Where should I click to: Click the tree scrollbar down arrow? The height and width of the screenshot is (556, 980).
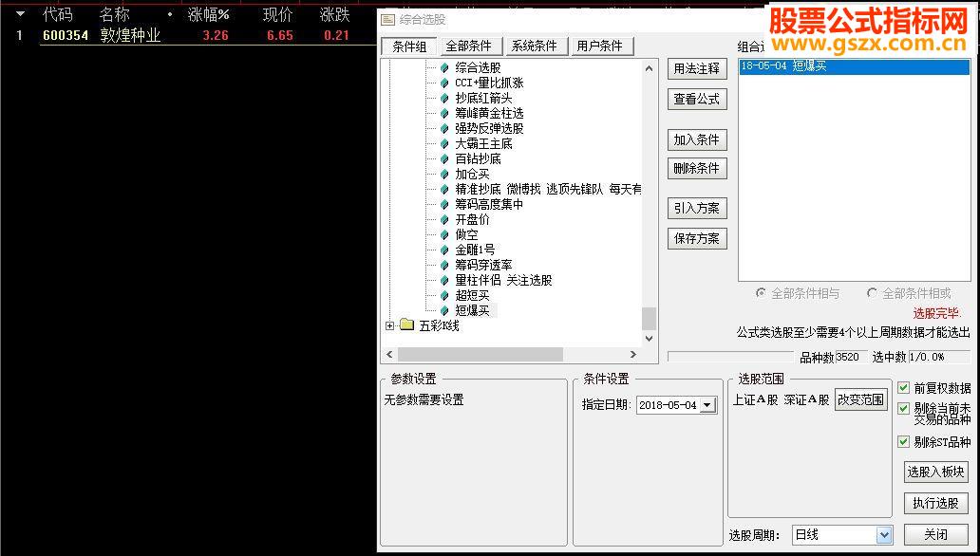click(x=649, y=339)
